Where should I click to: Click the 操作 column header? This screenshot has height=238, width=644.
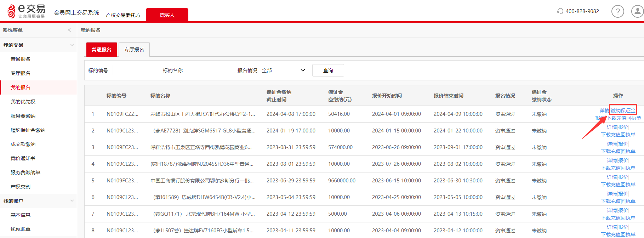coord(618,96)
